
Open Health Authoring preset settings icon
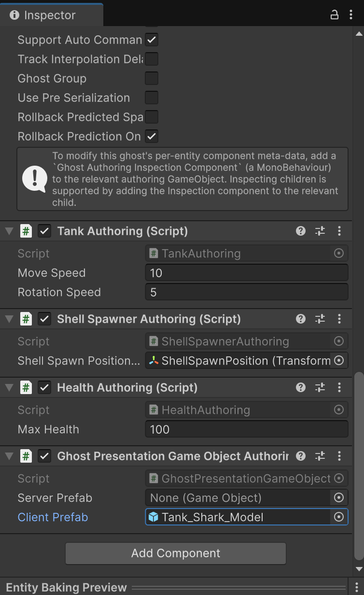pyautogui.click(x=320, y=387)
